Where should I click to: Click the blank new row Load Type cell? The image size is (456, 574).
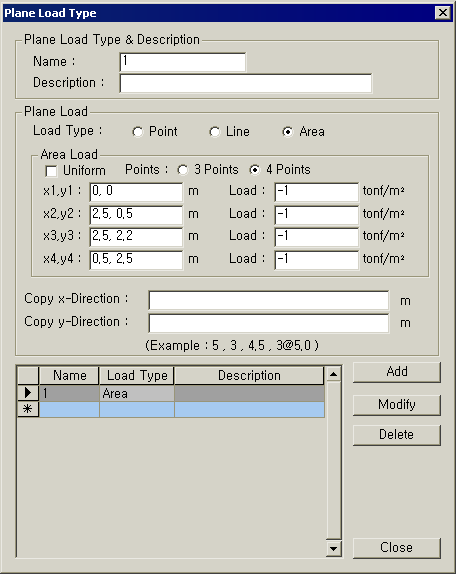point(137,409)
